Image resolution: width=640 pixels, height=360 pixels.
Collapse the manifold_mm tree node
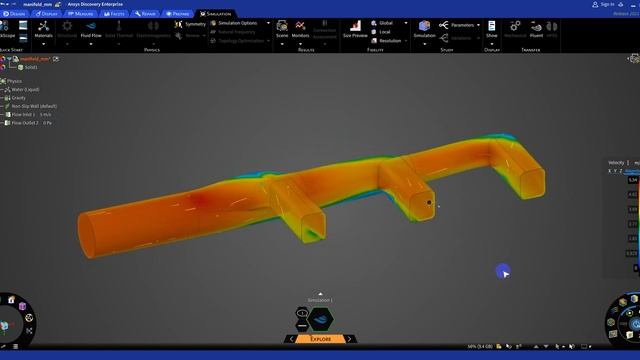click(x=9, y=59)
